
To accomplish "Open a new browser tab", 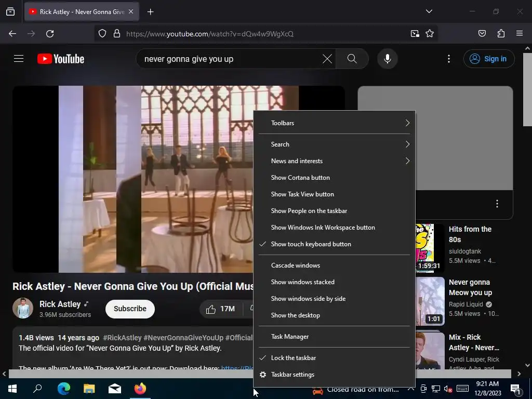I will coord(150,12).
